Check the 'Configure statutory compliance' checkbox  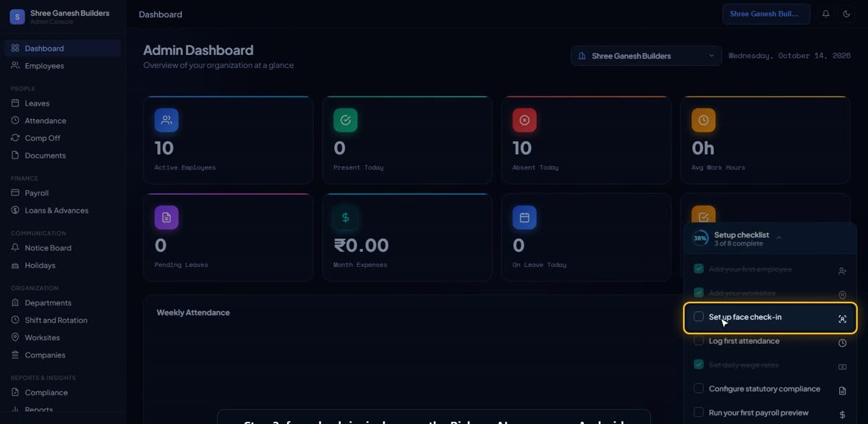[x=699, y=388]
